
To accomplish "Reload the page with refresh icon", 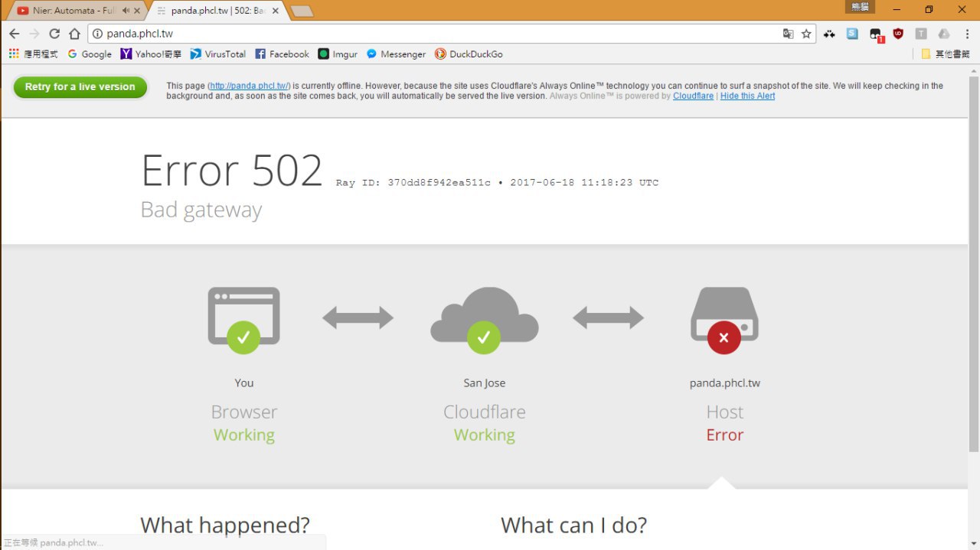I will click(54, 34).
